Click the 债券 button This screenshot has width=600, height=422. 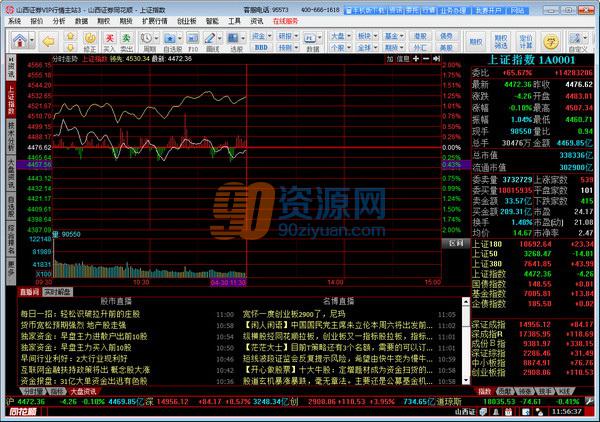point(446,36)
